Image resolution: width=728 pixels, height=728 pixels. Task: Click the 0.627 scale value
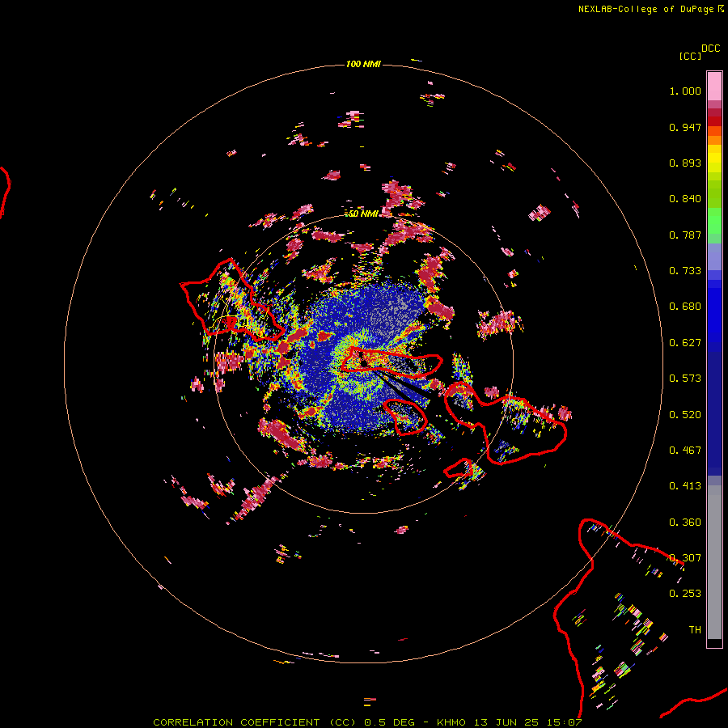(x=685, y=343)
